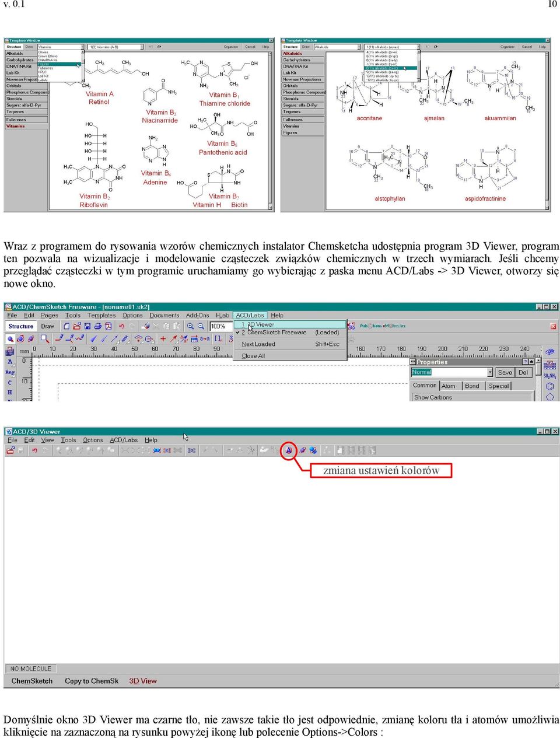The image size is (560, 738).
Task: Click the PubChem eMolecules toolbar icon
Action: click(x=382, y=326)
